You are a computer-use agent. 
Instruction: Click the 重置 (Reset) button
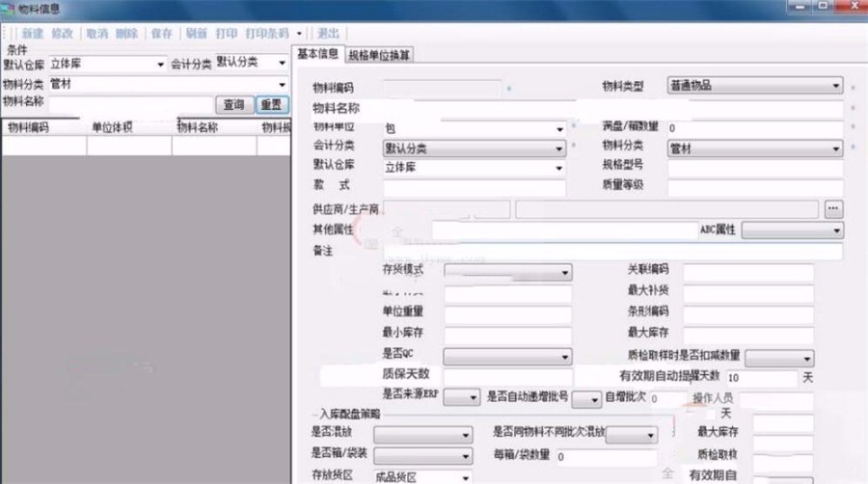(270, 104)
